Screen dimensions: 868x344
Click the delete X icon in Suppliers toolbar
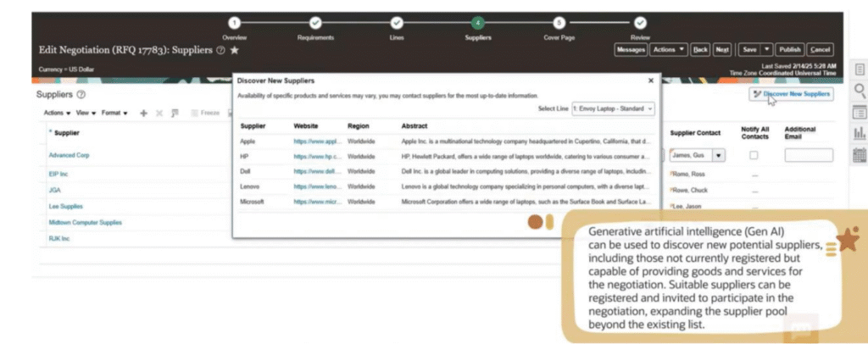click(159, 113)
